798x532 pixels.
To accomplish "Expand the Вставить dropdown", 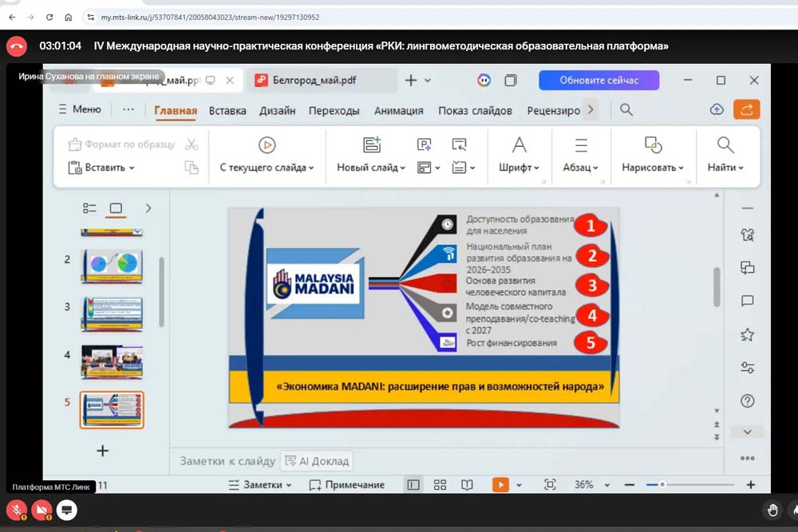I will [x=132, y=167].
